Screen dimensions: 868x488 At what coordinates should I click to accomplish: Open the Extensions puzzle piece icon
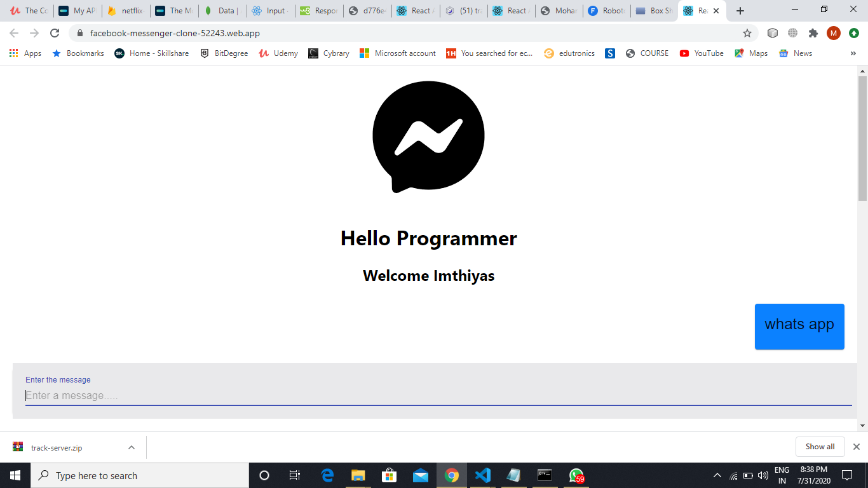click(813, 33)
